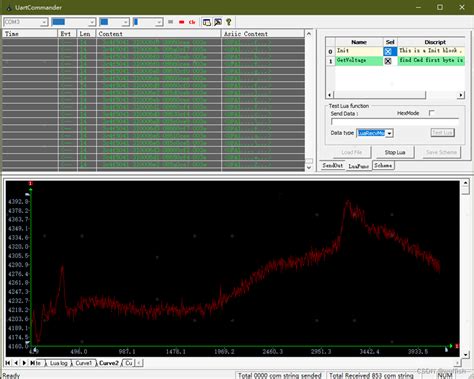The image size is (474, 379).
Task: Switch to the Curve1 tab
Action: point(83,363)
